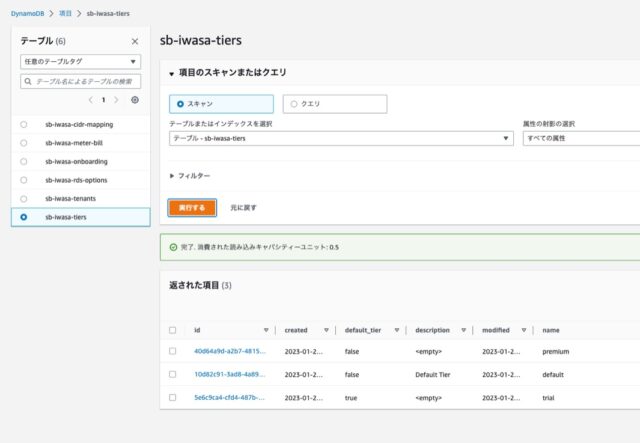Open item 40d64a9d-a2b7-4815 link
This screenshot has height=443, width=640.
click(x=230, y=351)
